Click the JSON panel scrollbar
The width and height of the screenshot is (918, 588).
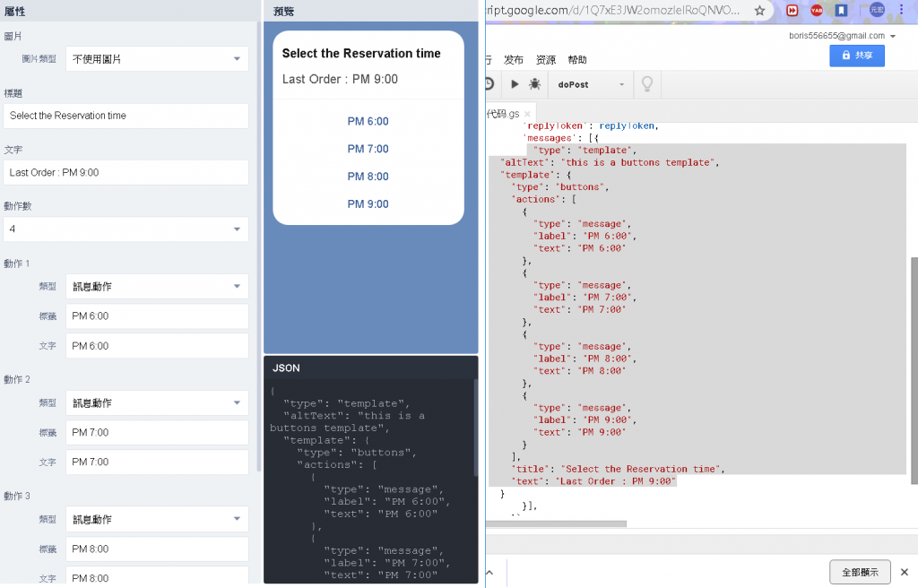475,428
